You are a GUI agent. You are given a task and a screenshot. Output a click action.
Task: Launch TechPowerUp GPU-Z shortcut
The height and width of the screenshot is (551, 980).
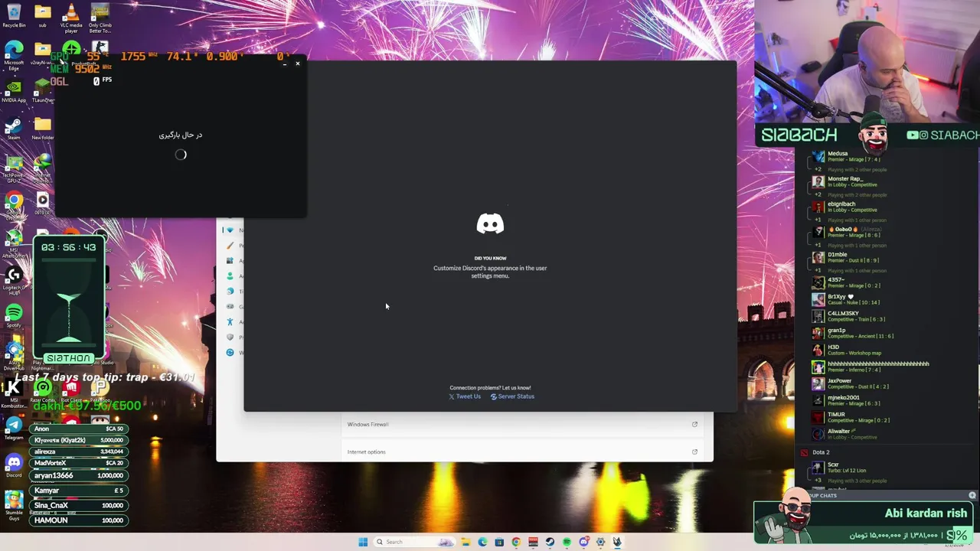click(14, 167)
